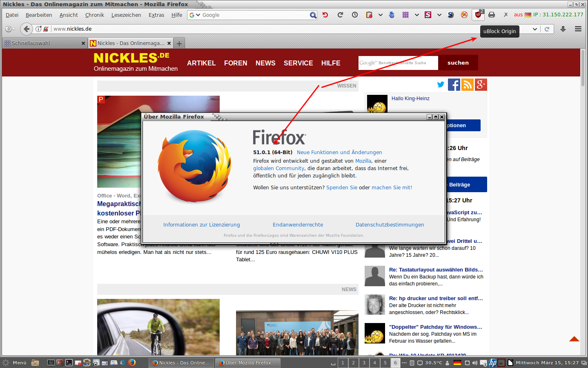The height and width of the screenshot is (368, 588).
Task: Click the Spenden Sie link
Action: (342, 188)
